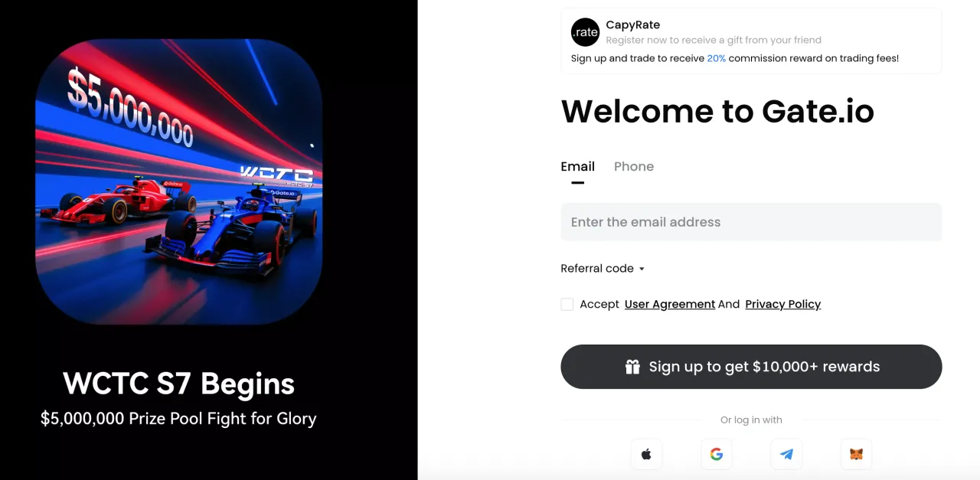
Task: Log in with Apple icon
Action: click(646, 454)
